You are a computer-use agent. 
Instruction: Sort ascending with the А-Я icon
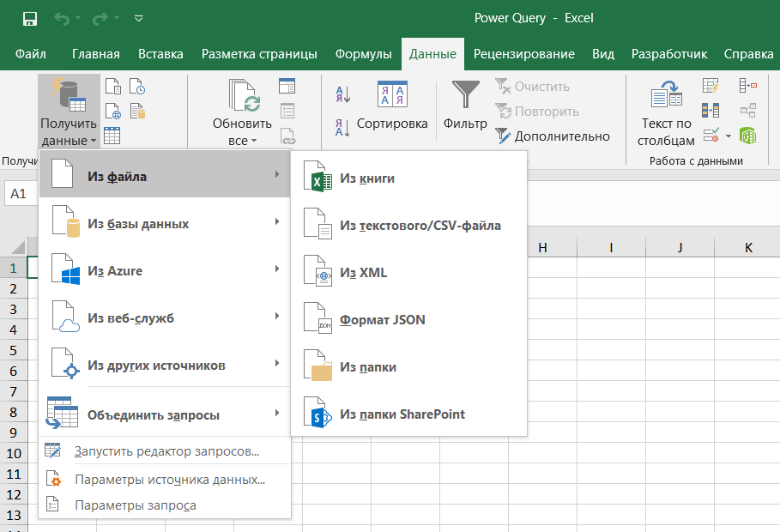[x=342, y=94]
